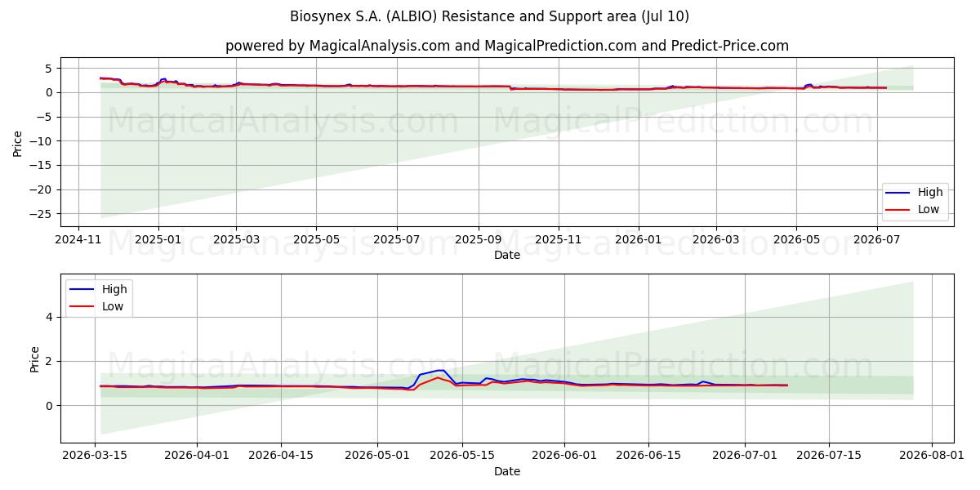
Task: Click the bottom chart y-axis value '2'
Action: pos(51,361)
